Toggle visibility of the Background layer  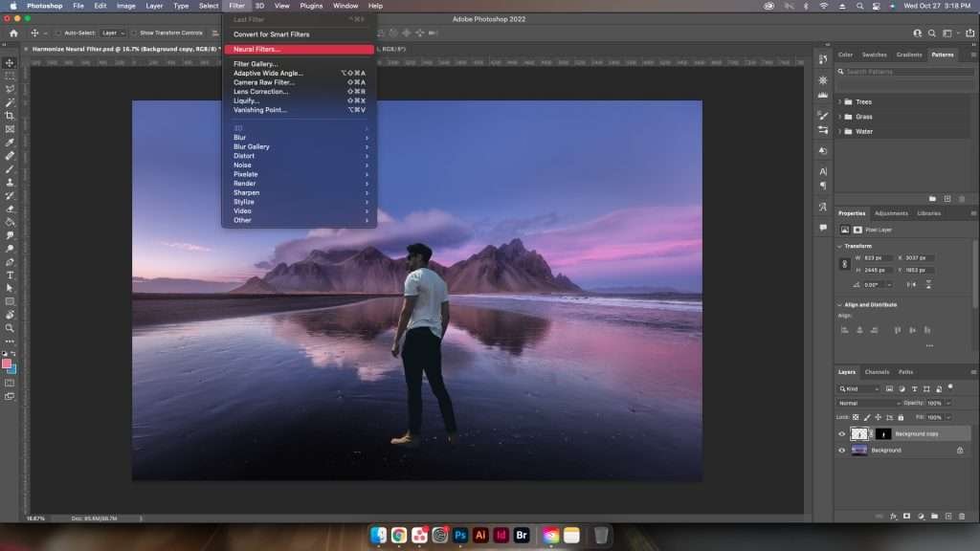(842, 450)
